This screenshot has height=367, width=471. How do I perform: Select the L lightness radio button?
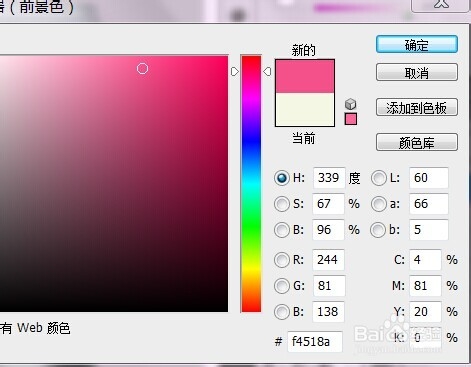pos(379,178)
